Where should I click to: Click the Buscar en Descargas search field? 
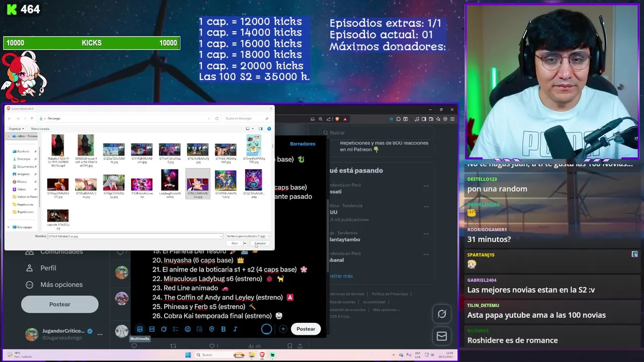pos(248,119)
